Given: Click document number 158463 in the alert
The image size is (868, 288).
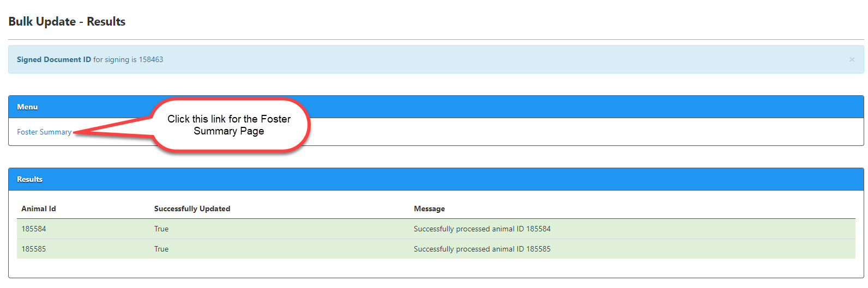Looking at the screenshot, I should pos(151,59).
